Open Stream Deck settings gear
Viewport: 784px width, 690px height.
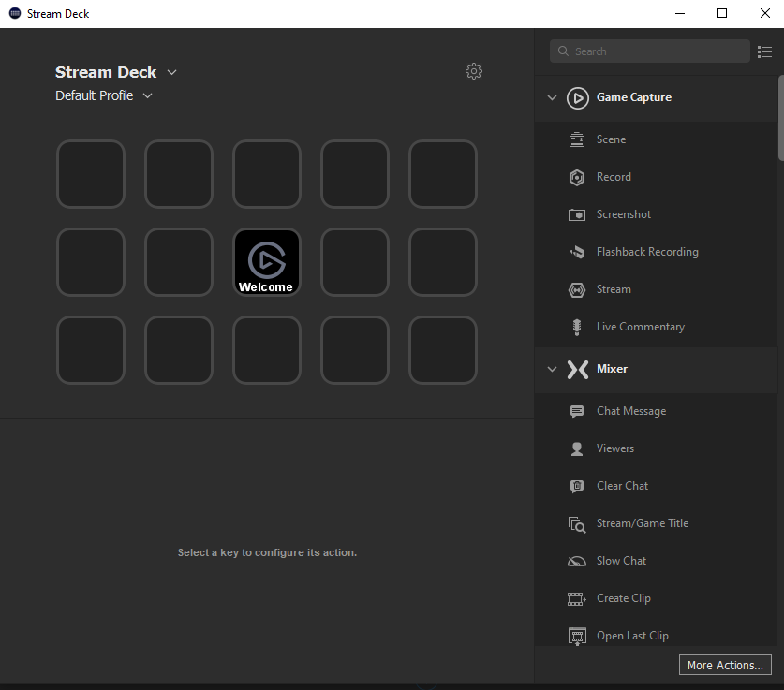(x=474, y=71)
